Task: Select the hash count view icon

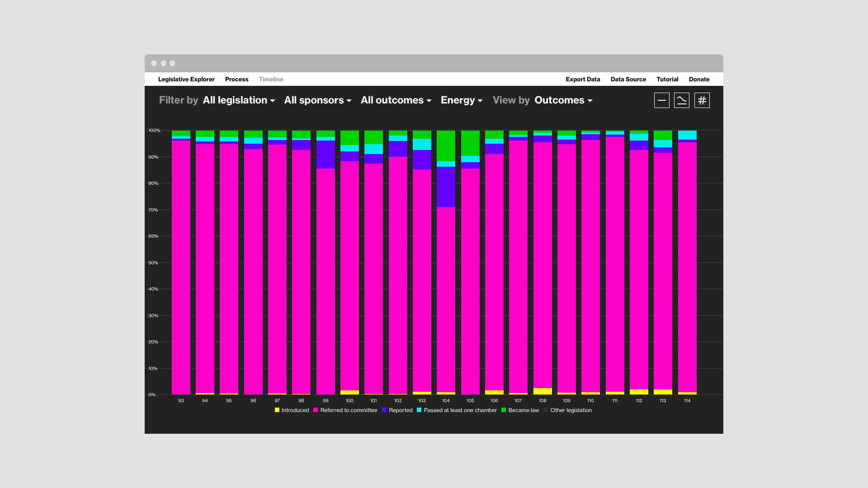Action: point(702,100)
